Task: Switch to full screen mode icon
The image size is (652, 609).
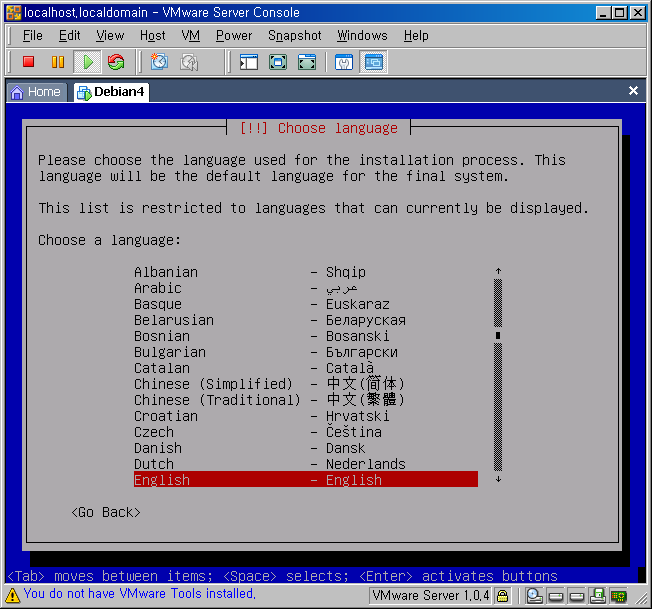Action: (278, 62)
